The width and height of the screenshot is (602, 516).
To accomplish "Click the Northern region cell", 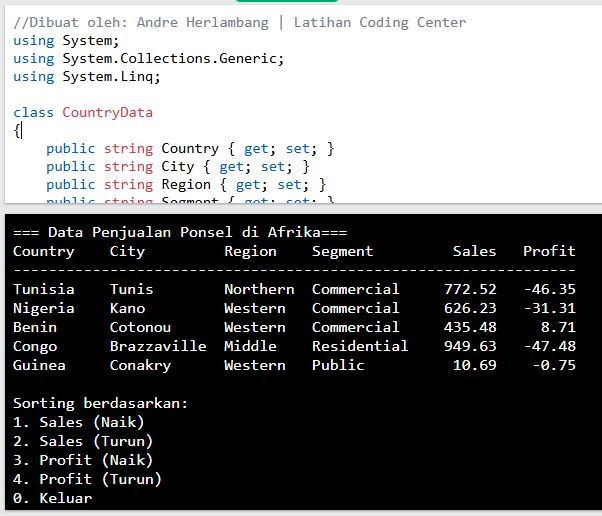I will [x=260, y=289].
